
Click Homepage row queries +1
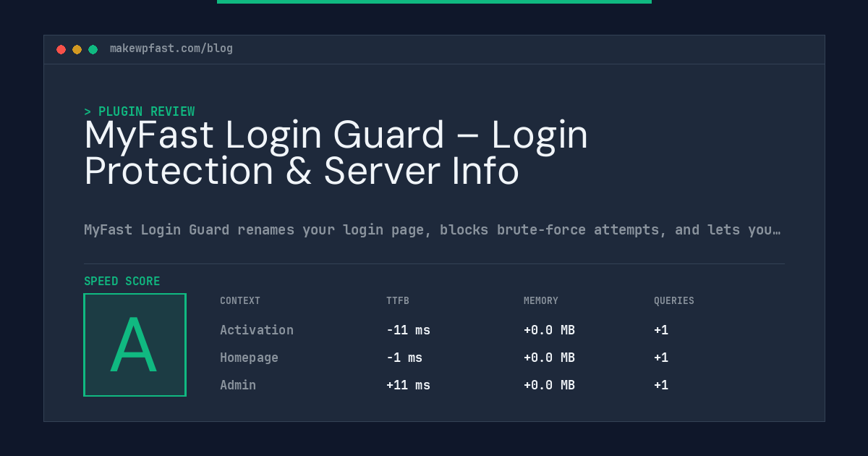[x=661, y=358]
